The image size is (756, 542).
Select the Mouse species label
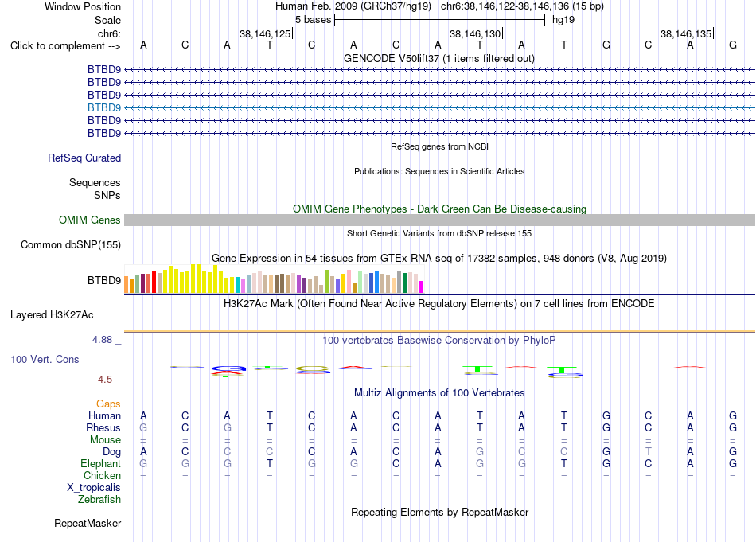[x=105, y=440]
